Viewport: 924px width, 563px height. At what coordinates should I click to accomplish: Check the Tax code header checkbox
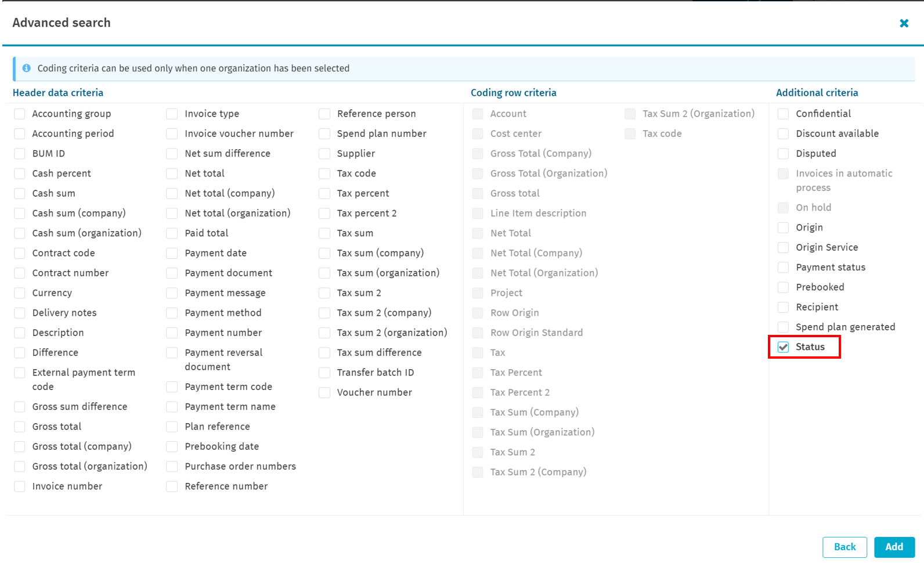pyautogui.click(x=324, y=174)
